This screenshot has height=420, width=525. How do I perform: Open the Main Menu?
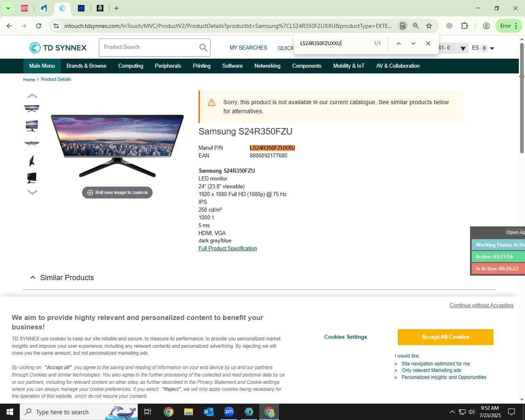click(42, 66)
